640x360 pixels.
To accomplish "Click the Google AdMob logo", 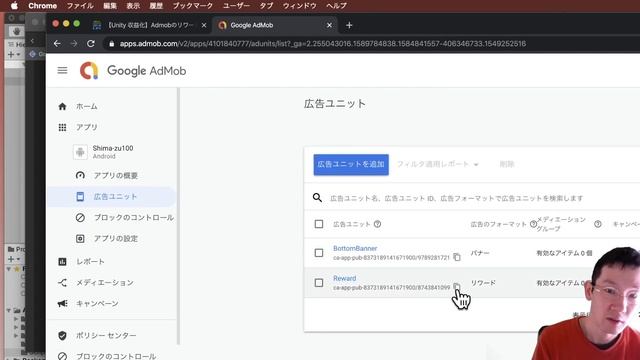I will point(133,71).
